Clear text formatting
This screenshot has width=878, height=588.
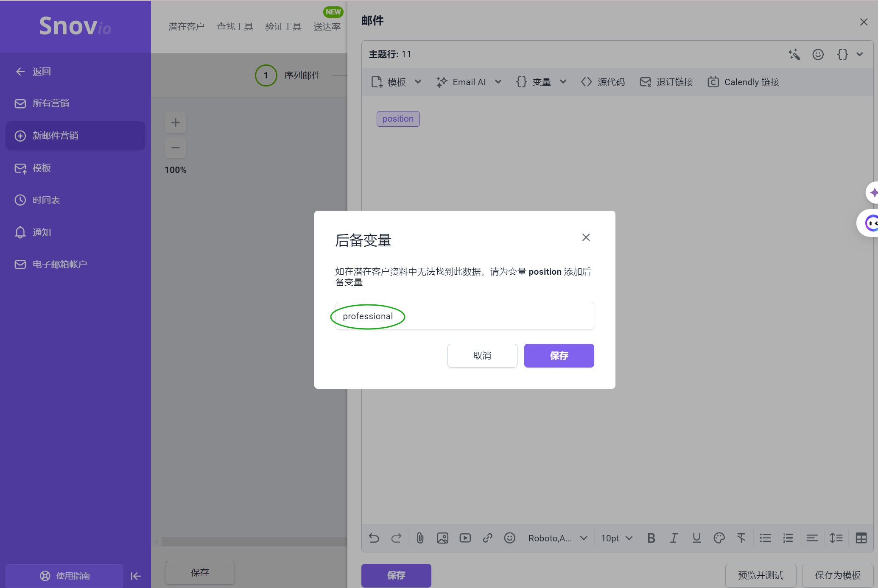click(x=741, y=538)
